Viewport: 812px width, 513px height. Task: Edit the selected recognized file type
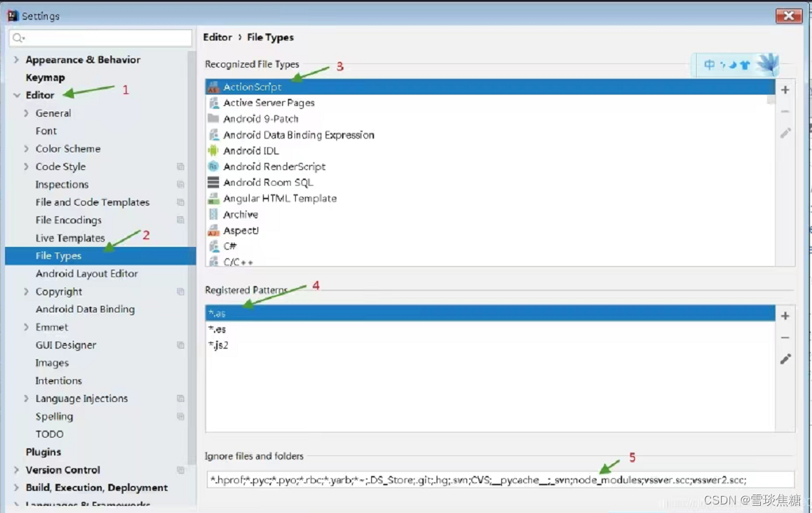click(785, 133)
